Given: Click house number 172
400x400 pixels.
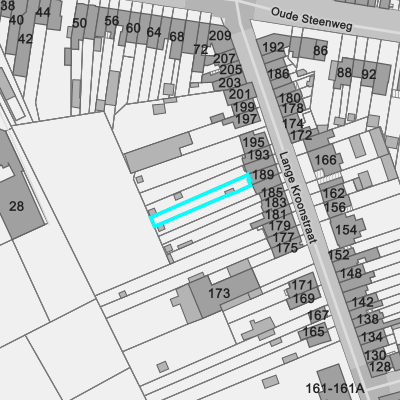Looking at the screenshot, I should 301,135.
